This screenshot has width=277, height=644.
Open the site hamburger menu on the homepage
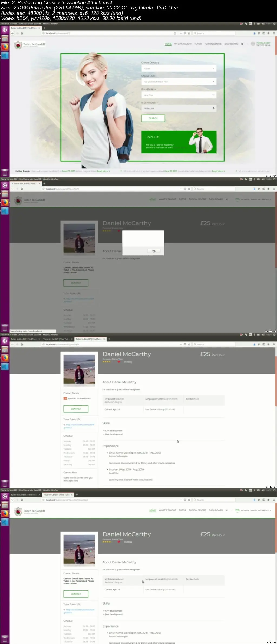(242, 44)
